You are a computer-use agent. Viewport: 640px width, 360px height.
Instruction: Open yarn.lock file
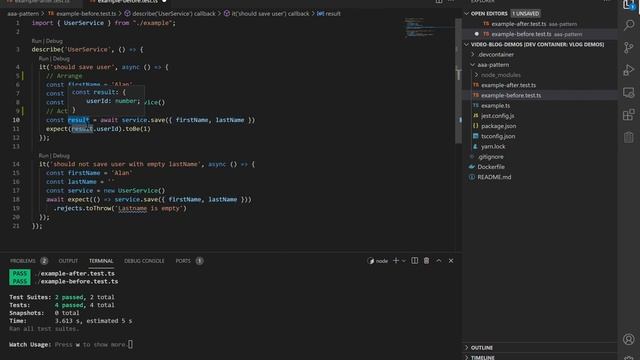tap(493, 146)
